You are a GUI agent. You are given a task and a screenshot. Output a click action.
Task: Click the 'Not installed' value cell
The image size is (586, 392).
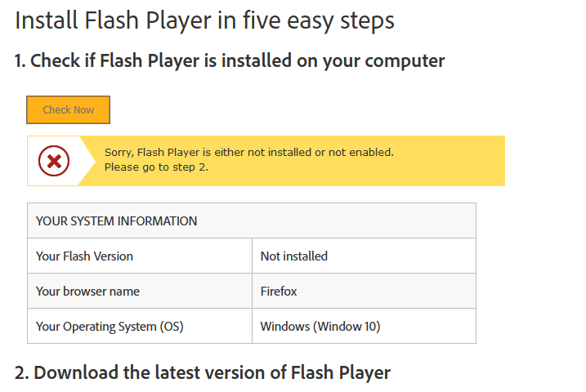[294, 256]
